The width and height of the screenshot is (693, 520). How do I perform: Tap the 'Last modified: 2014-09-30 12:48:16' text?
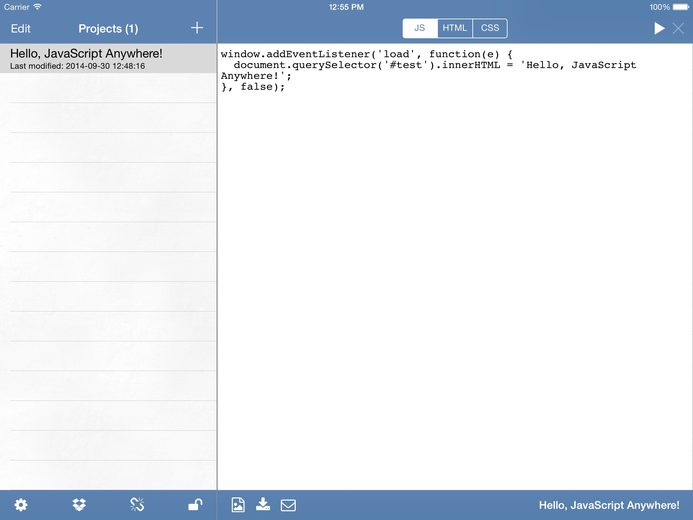pos(77,66)
